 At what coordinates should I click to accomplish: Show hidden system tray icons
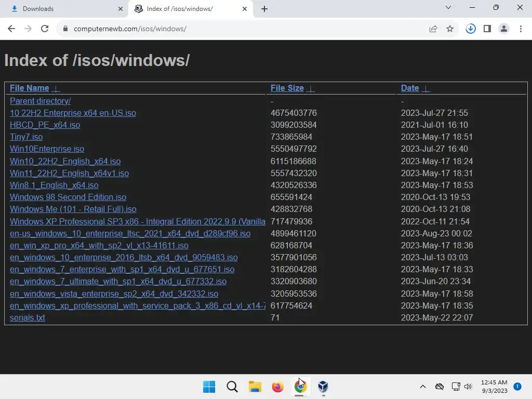[423, 387]
